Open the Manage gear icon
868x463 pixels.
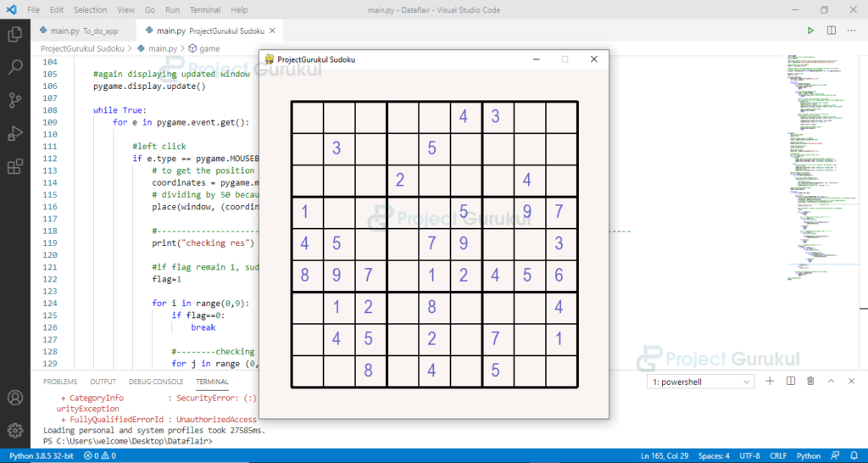click(x=15, y=430)
